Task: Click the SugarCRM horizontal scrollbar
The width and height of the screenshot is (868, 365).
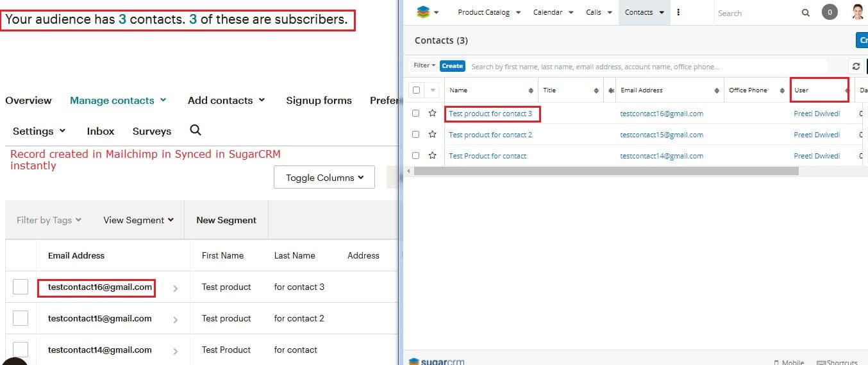Action: 606,171
